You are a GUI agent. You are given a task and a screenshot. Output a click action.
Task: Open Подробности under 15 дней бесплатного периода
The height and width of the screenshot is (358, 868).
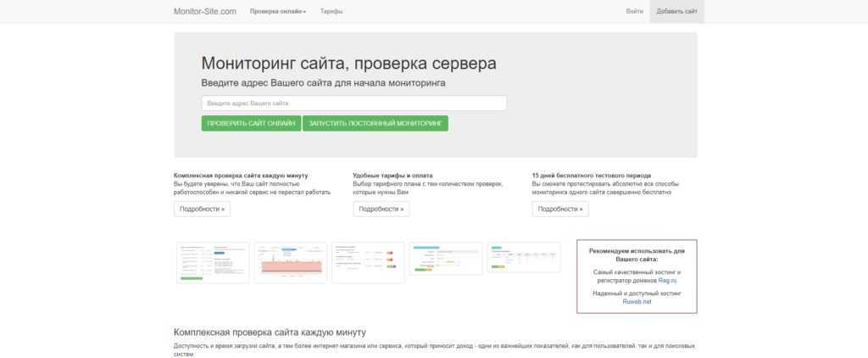click(560, 209)
